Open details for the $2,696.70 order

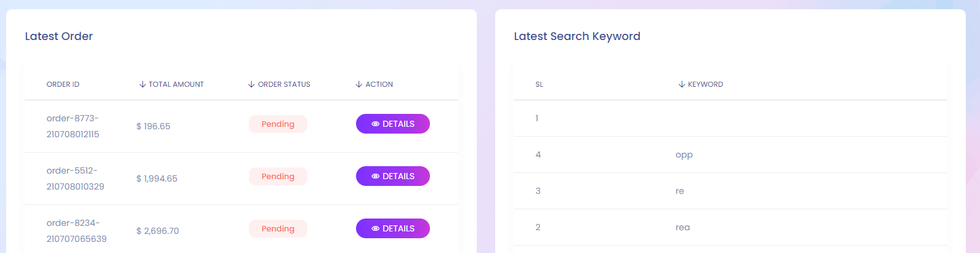tap(393, 228)
